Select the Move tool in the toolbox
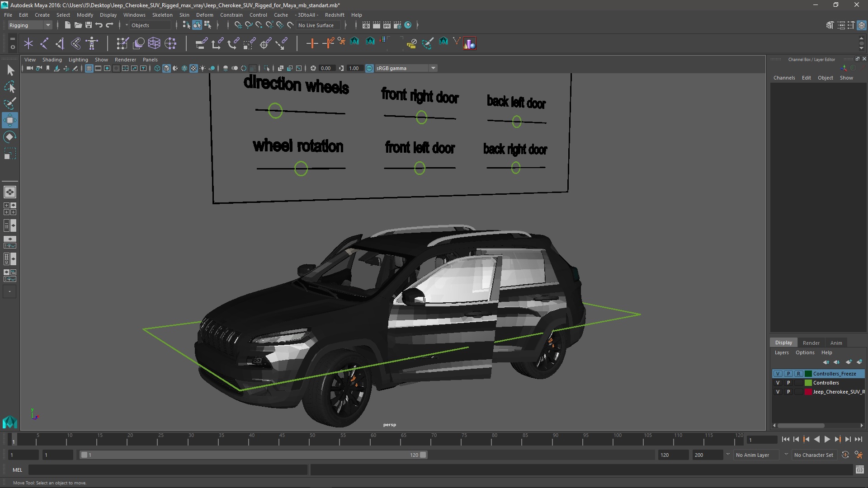 [9, 120]
